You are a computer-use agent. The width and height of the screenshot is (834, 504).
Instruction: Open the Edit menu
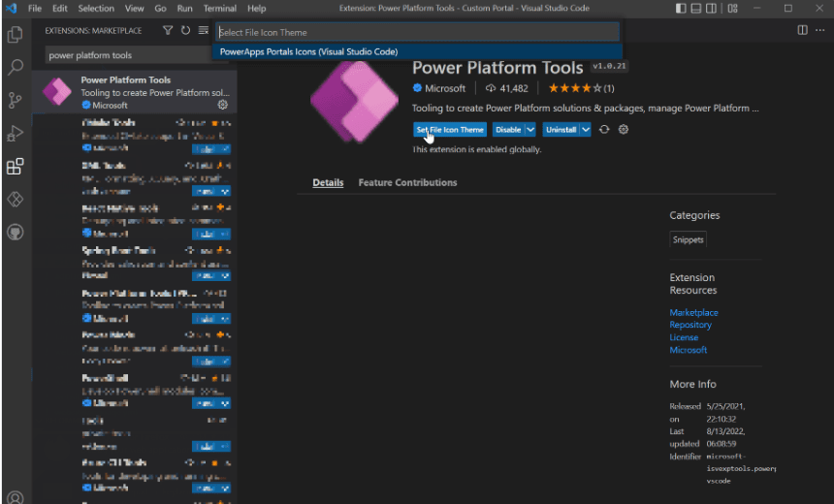tap(59, 8)
